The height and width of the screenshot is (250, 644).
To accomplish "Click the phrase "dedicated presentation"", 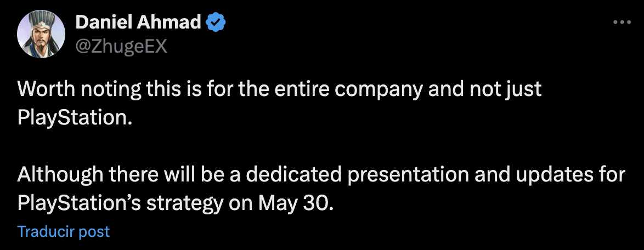I will point(358,175).
